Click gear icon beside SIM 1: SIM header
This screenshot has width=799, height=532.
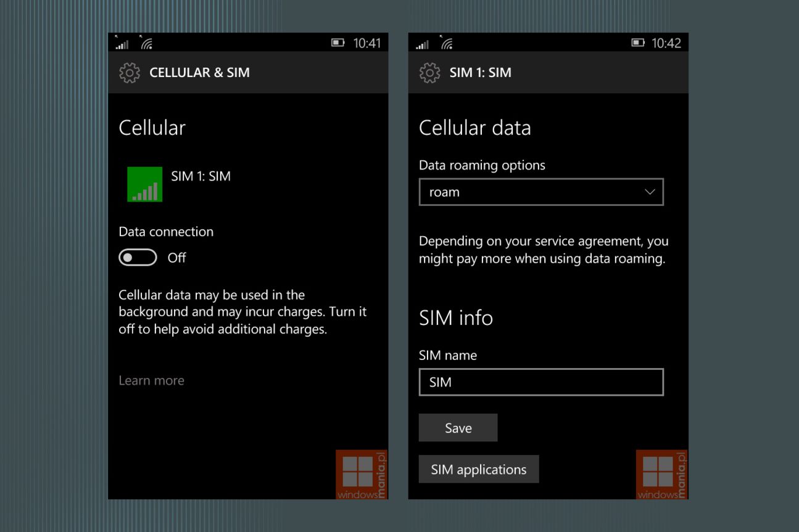pos(429,73)
